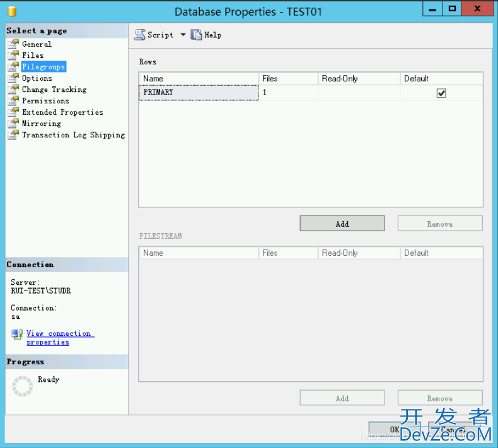Toggle the Default checkbox for PRIMARY filegroup
The height and width of the screenshot is (448, 498).
(441, 93)
